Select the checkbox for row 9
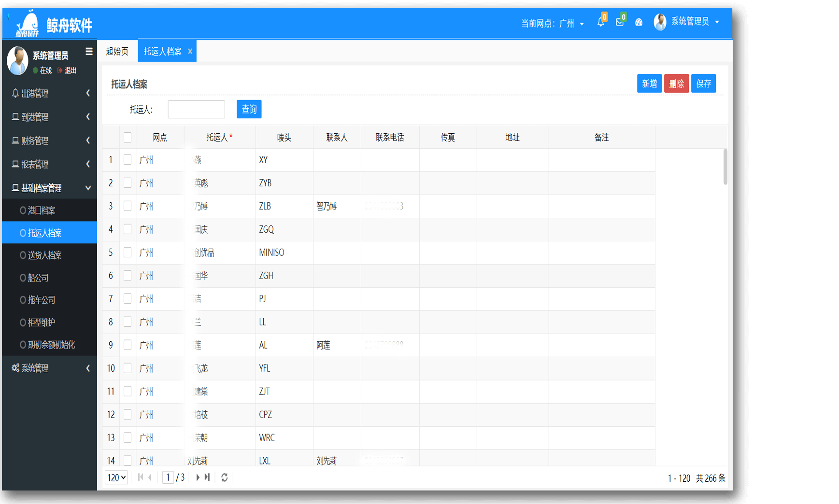 [x=128, y=345]
